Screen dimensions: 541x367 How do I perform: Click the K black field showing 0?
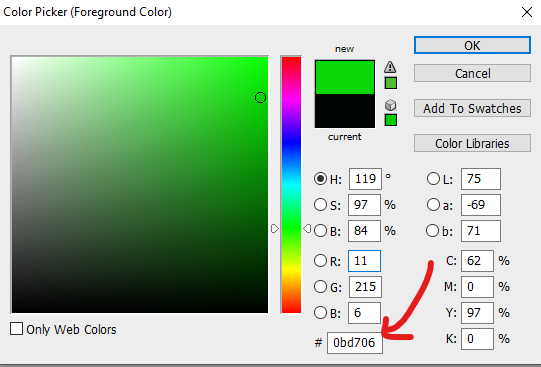477,339
